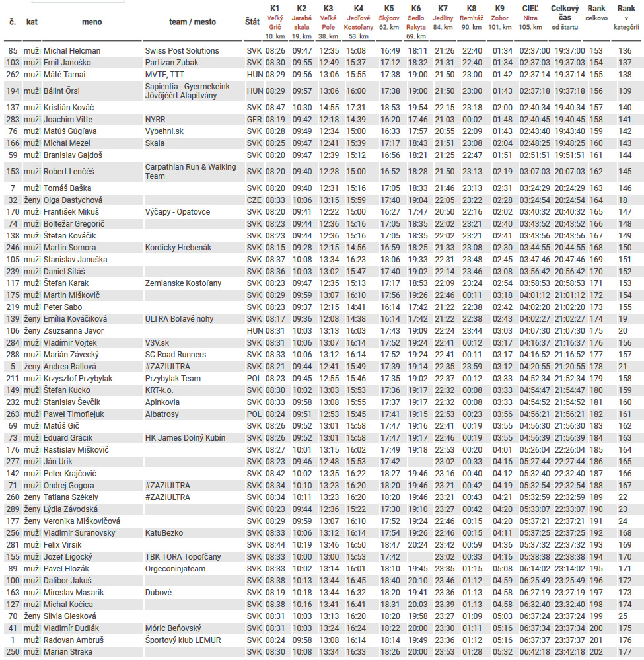Click the K6 Sedlo Rakyta column header
Screen dimensions: 644x660
click(x=416, y=22)
